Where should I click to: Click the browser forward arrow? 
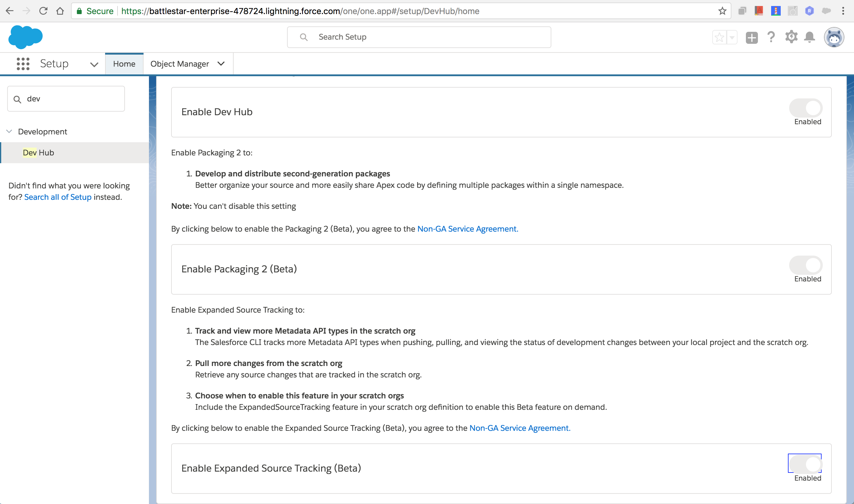(x=26, y=11)
